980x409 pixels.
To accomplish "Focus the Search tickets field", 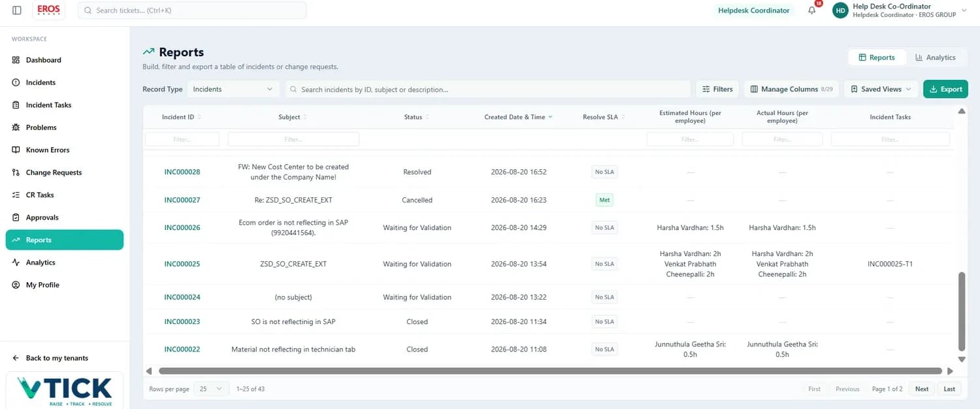I will point(192,10).
